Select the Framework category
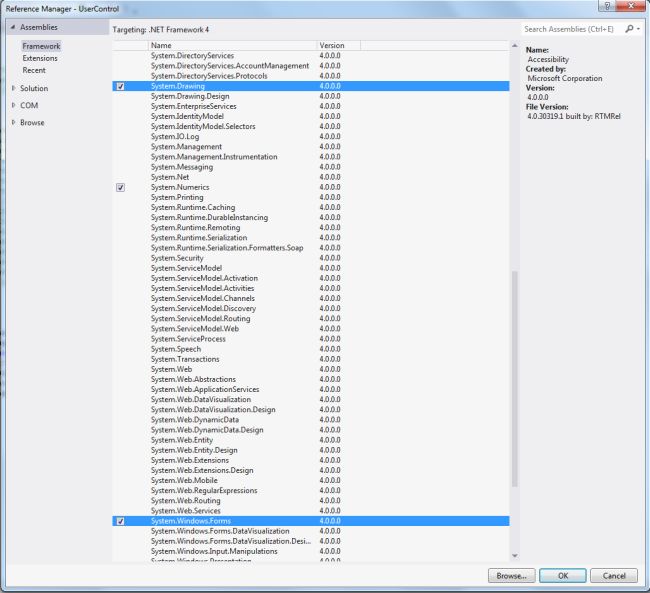The width and height of the screenshot is (650, 593). [x=41, y=46]
